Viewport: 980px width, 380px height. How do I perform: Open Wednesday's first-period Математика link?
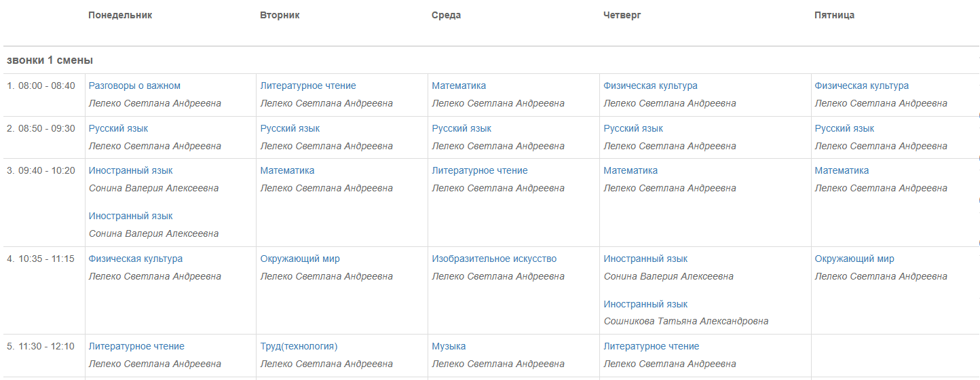(x=459, y=85)
